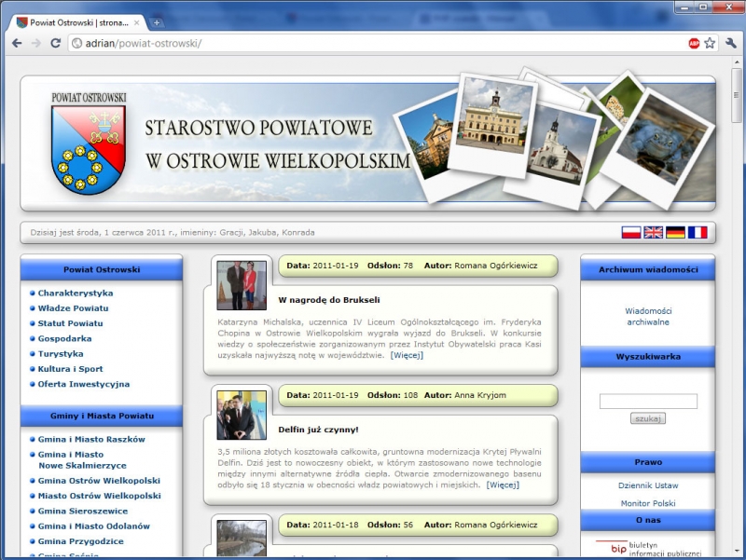Open the 'Delfin już czynny!' article title
Screen dimensions: 746x560
[x=318, y=430]
